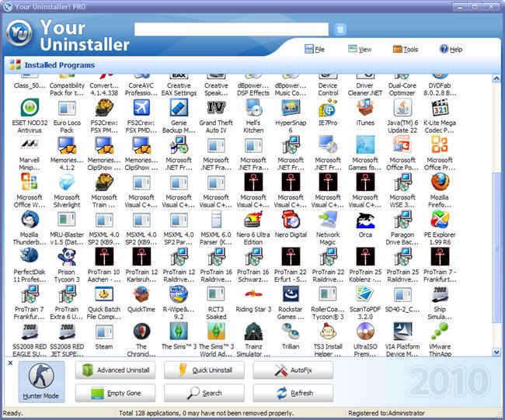
Task: Select The Chronicles shield icon
Action: coord(141,331)
